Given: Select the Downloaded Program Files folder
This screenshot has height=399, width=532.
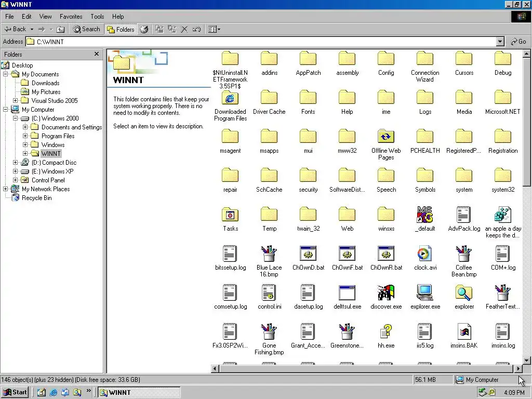Looking at the screenshot, I should click(x=230, y=97).
